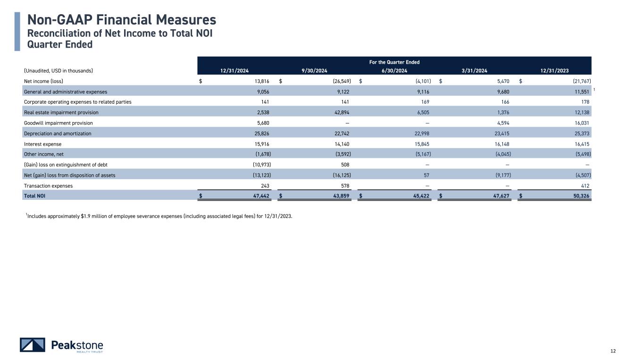The height and width of the screenshot is (362, 644).
Task: Click the Total NOI value 47,442
Action: (259, 195)
